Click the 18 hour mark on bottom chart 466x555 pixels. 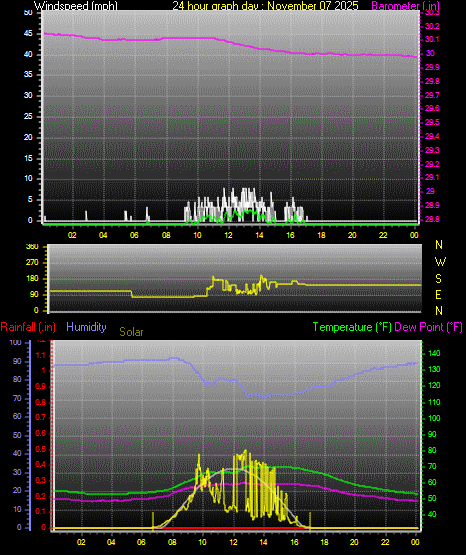(324, 542)
